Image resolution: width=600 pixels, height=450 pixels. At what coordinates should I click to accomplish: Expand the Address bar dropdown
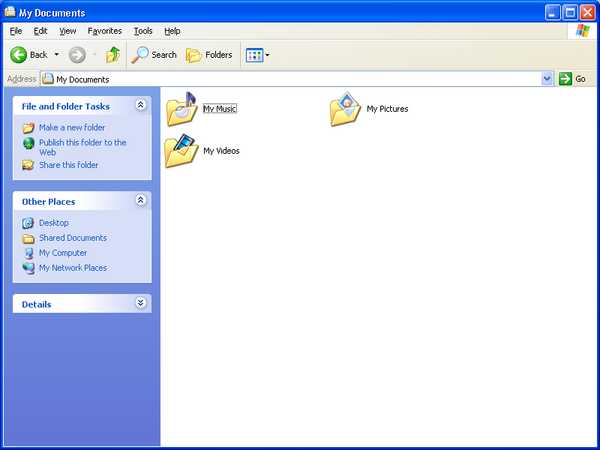coord(548,79)
